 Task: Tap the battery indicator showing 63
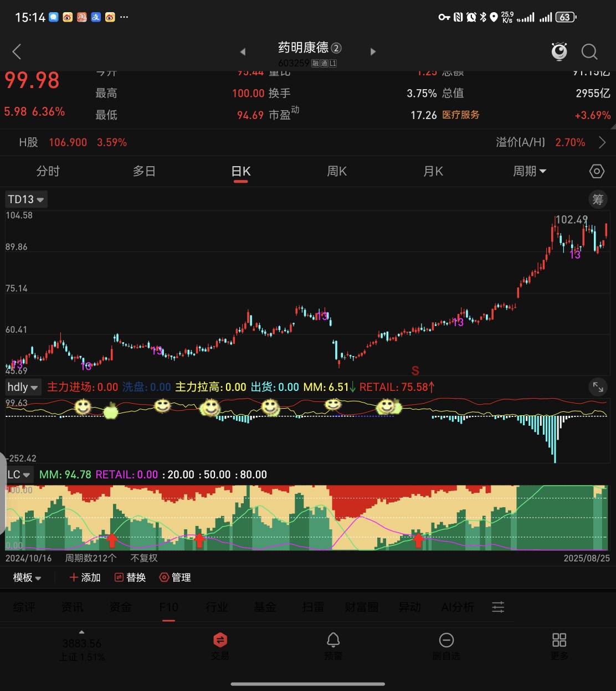(x=566, y=17)
